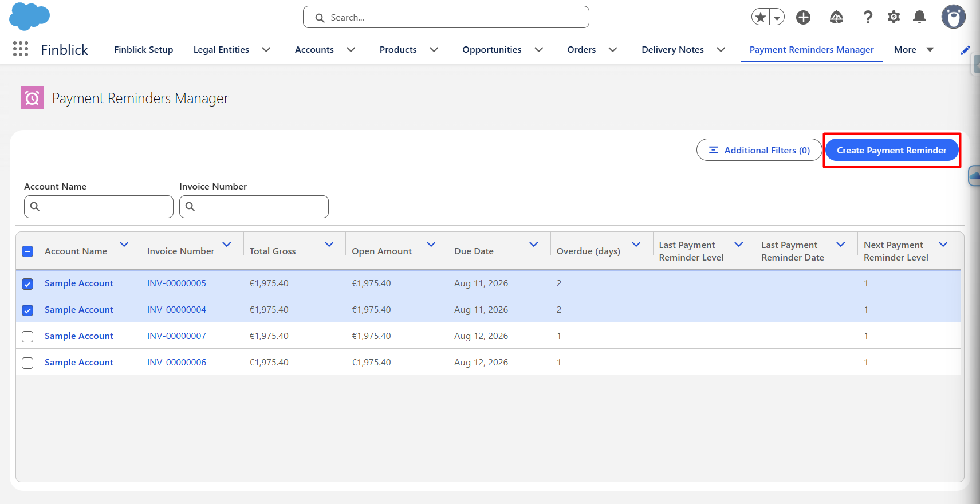Open Sample Account link for INV-00000007
The height and width of the screenshot is (504, 980).
(x=79, y=336)
